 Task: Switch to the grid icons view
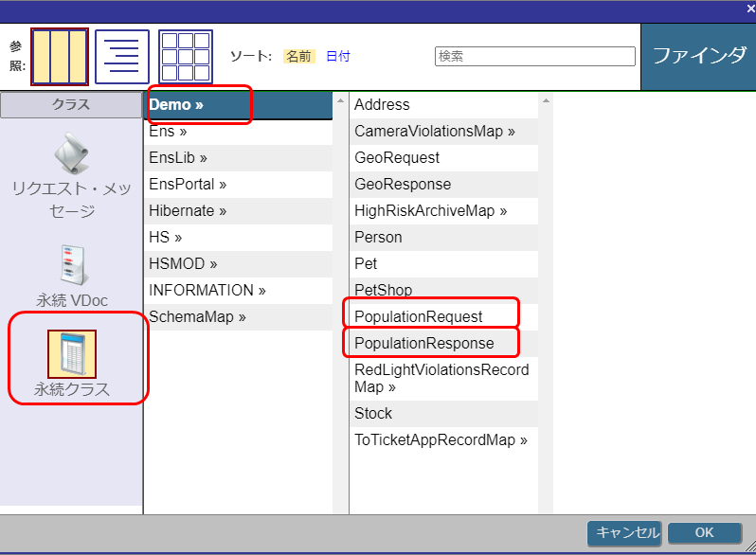click(x=186, y=57)
